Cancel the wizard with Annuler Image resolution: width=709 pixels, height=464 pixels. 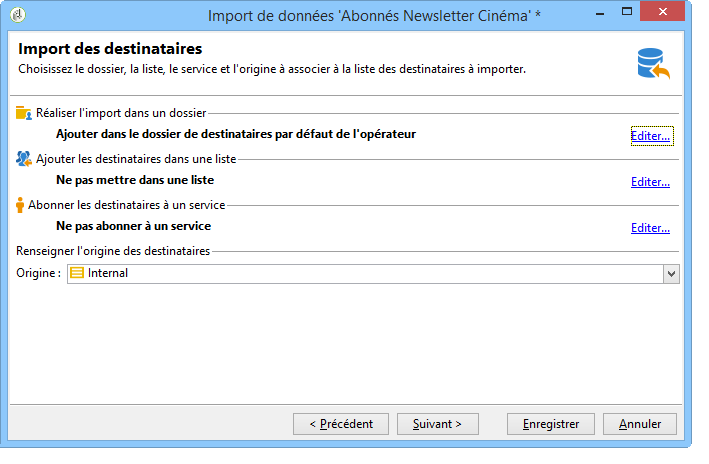(x=640, y=424)
